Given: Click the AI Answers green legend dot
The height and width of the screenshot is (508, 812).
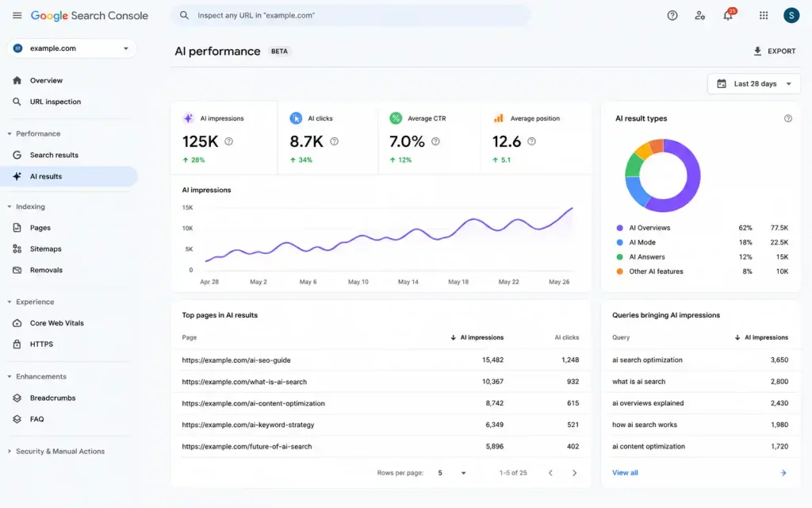Looking at the screenshot, I should (619, 256).
